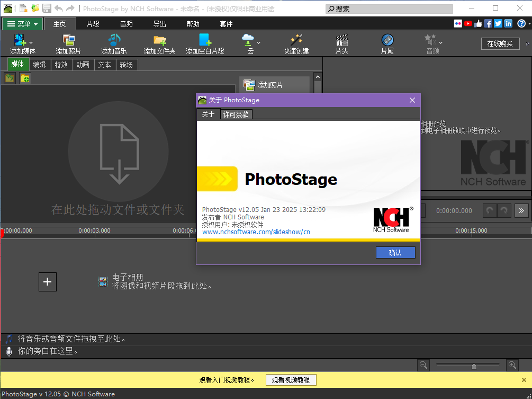532x399 pixels.
Task: Switch to the 转场 (Transitions) tab
Action: point(127,64)
